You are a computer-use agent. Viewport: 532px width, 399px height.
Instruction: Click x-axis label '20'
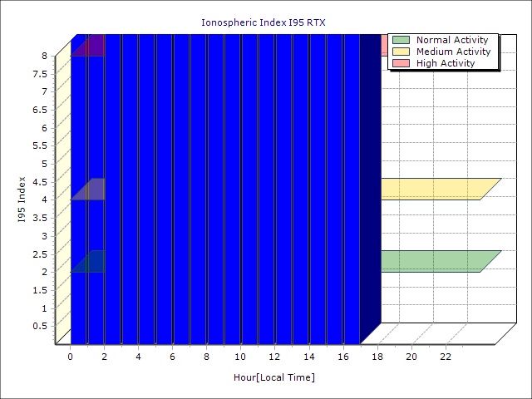[x=411, y=357]
